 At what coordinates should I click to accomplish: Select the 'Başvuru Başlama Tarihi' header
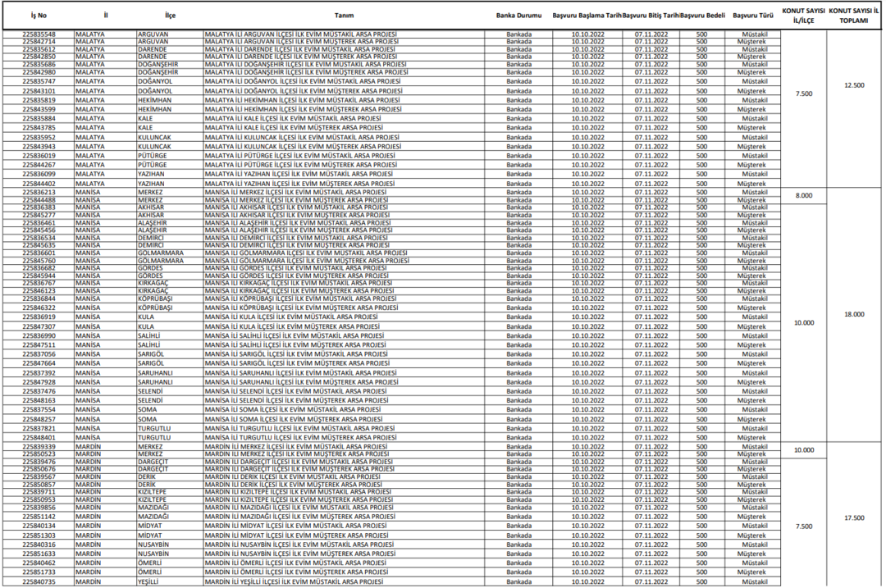[587, 16]
